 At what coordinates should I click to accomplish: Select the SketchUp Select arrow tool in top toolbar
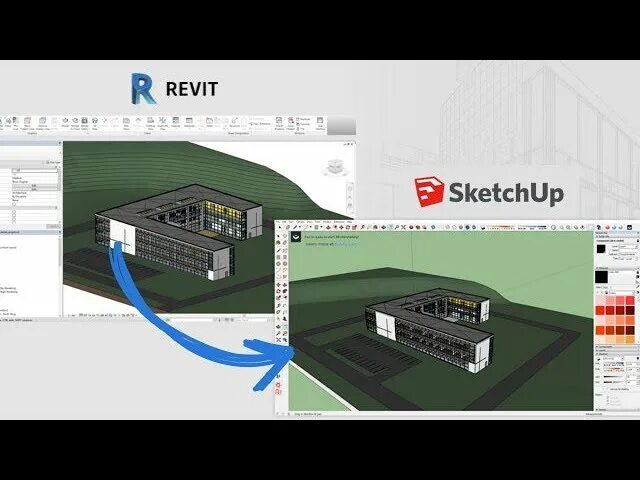click(280, 227)
